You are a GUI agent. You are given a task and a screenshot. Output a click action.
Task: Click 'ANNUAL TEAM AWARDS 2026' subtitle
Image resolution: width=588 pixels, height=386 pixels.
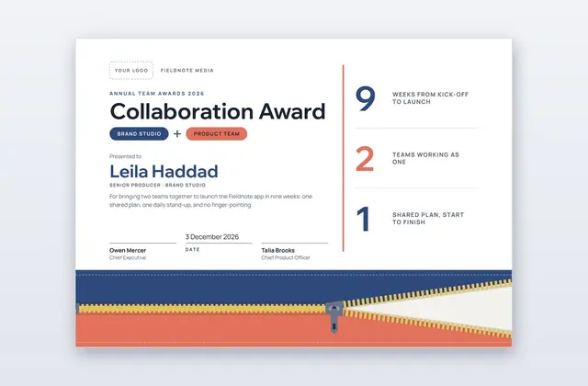(157, 94)
